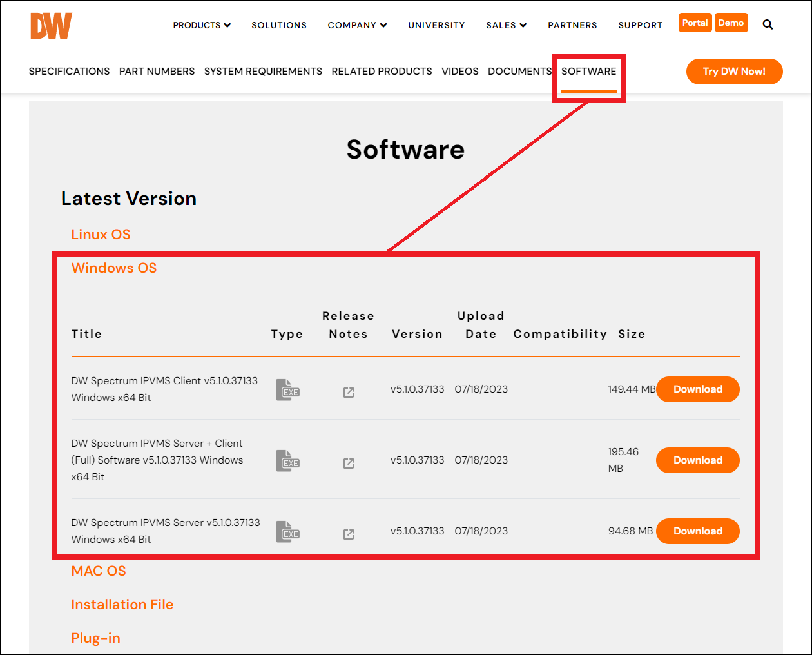Viewport: 812px width, 655px height.
Task: Open the University menu item
Action: coord(436,25)
